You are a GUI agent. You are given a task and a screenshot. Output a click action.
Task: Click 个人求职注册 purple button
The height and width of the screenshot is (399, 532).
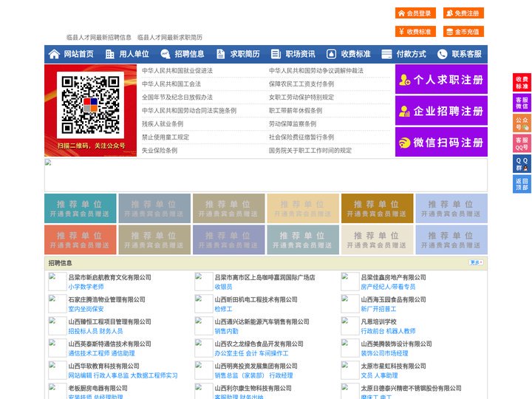click(x=441, y=79)
